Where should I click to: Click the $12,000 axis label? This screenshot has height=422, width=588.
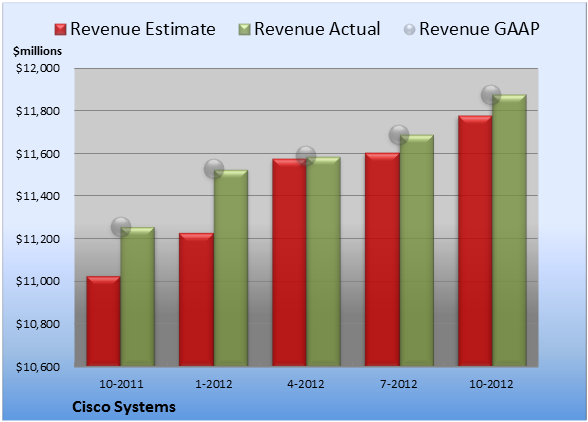[x=38, y=68]
